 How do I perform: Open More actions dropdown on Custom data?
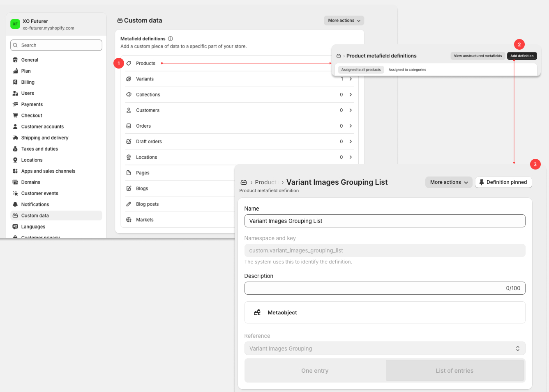(344, 21)
